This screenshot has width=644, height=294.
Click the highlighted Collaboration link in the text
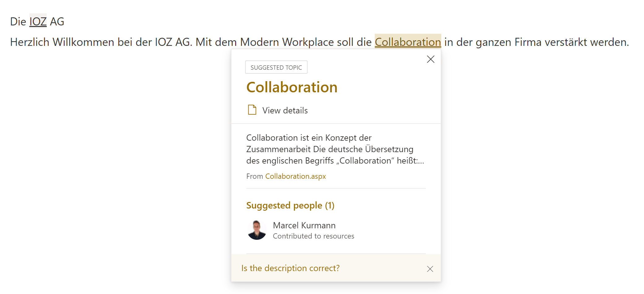408,42
